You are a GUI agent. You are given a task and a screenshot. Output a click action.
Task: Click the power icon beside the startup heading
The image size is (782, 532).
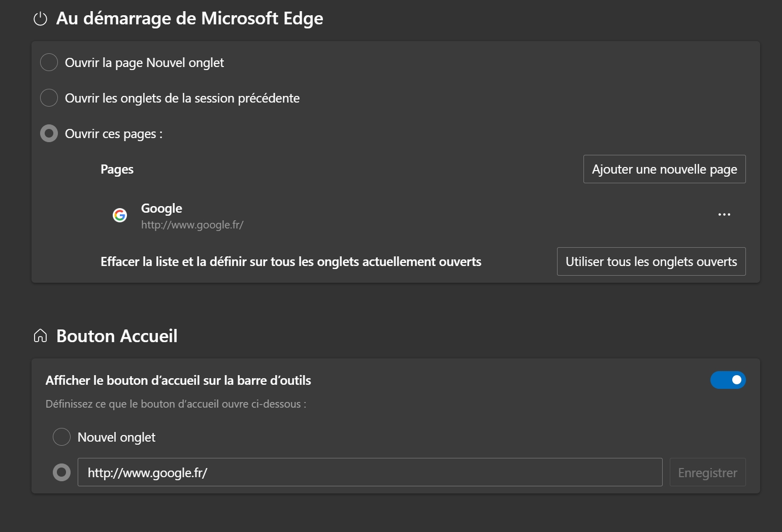pos(40,19)
